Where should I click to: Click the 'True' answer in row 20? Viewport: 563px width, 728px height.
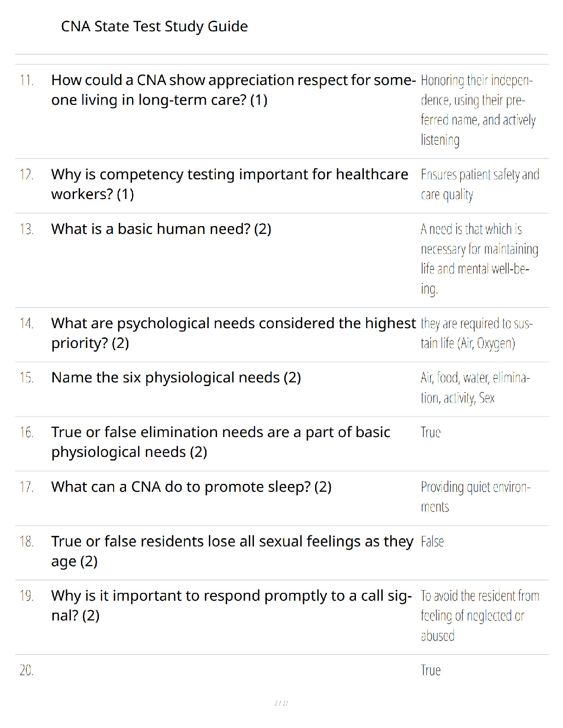pos(431,671)
